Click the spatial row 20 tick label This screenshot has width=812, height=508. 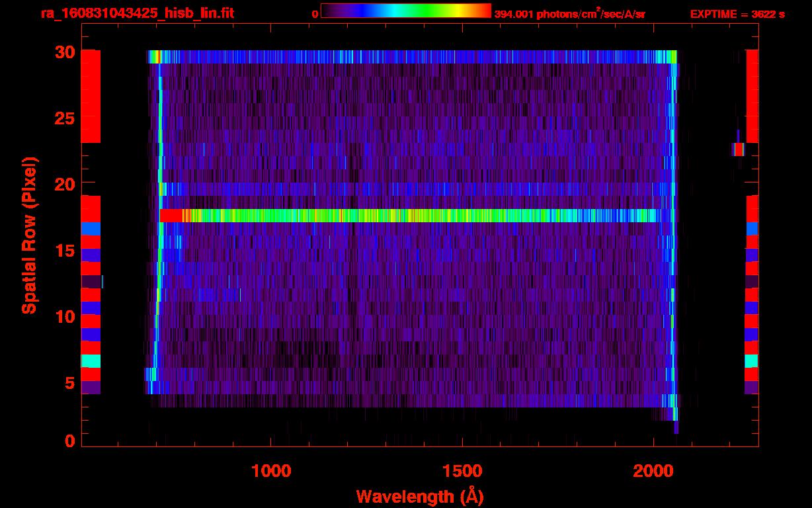coord(66,183)
